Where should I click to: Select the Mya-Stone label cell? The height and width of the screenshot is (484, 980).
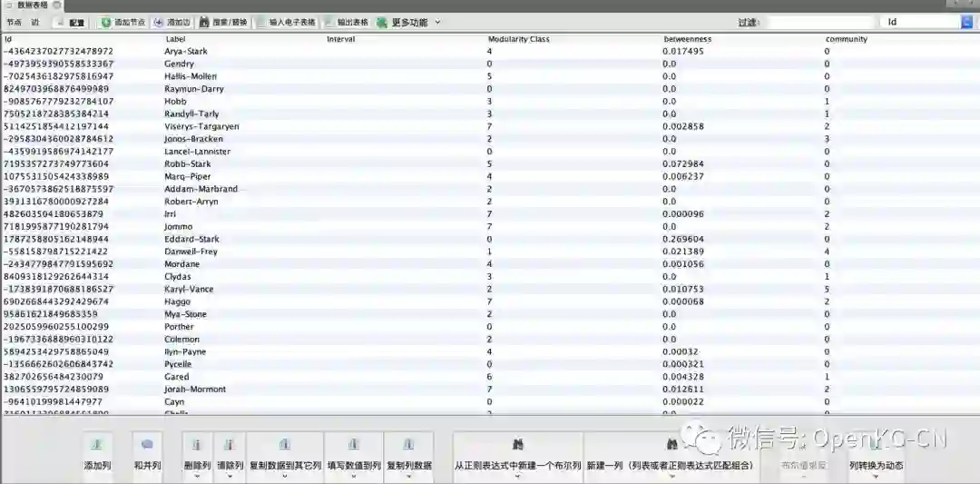point(185,314)
